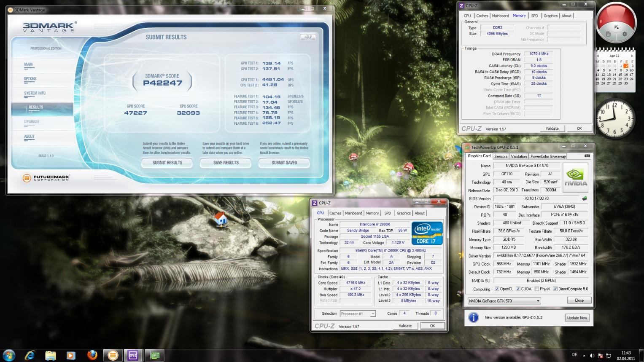Click the house icon on the desktop
Image resolution: width=644 pixels, height=362 pixels.
point(221,219)
